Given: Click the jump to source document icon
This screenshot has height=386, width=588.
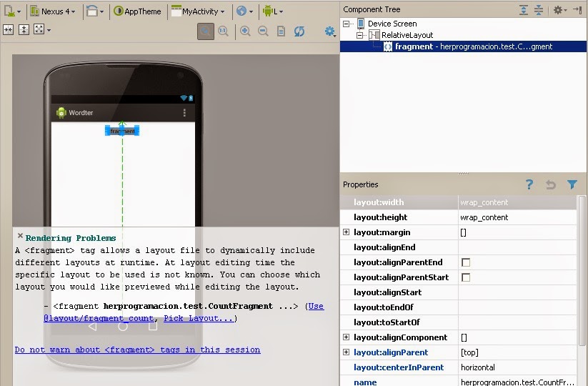Looking at the screenshot, I should (281, 31).
